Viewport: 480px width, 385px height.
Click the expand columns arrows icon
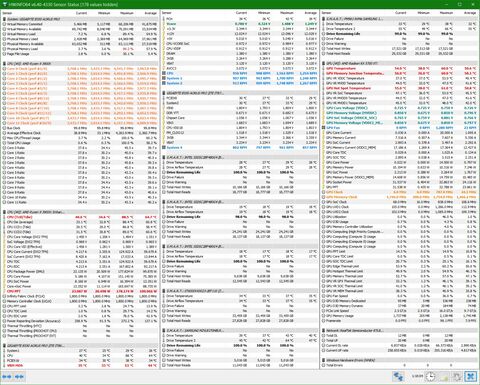coord(7,377)
